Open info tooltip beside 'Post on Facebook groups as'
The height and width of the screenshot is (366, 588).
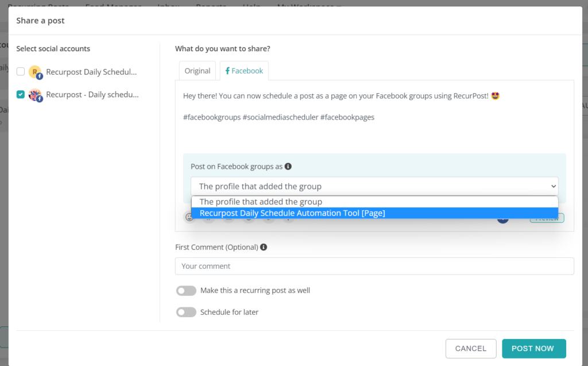pyautogui.click(x=288, y=166)
